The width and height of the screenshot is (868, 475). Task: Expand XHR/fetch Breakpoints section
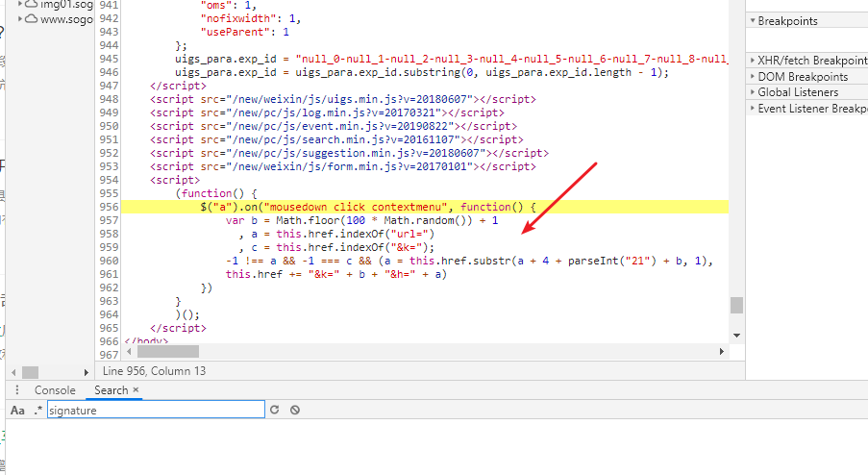tap(753, 60)
